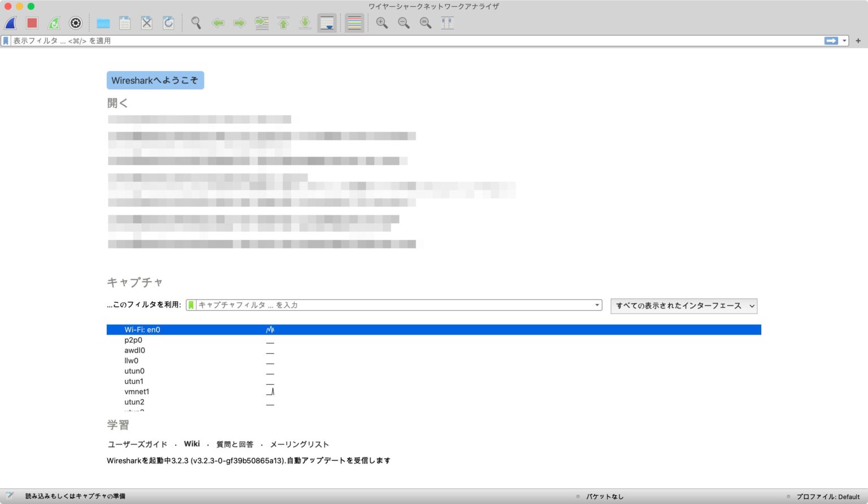Select llw0 interface
Viewport: 868px width, 504px height.
[x=433, y=360]
